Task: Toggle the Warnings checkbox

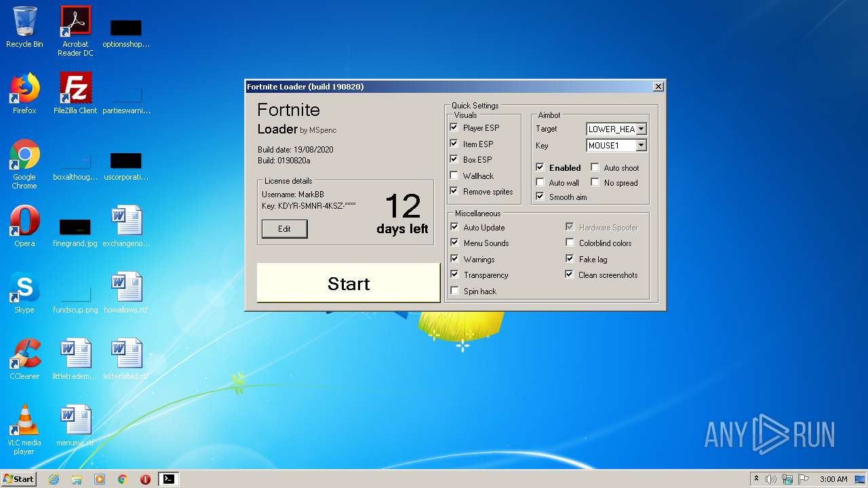Action: (454, 259)
